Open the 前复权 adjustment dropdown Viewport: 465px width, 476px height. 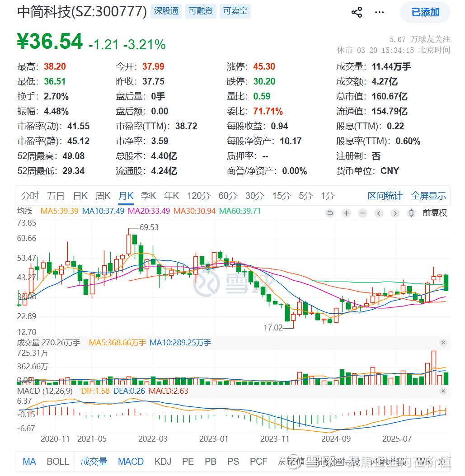[x=435, y=213]
